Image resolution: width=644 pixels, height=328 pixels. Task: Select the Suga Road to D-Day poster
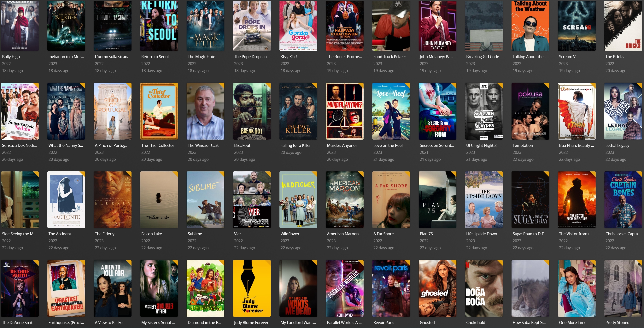click(530, 200)
